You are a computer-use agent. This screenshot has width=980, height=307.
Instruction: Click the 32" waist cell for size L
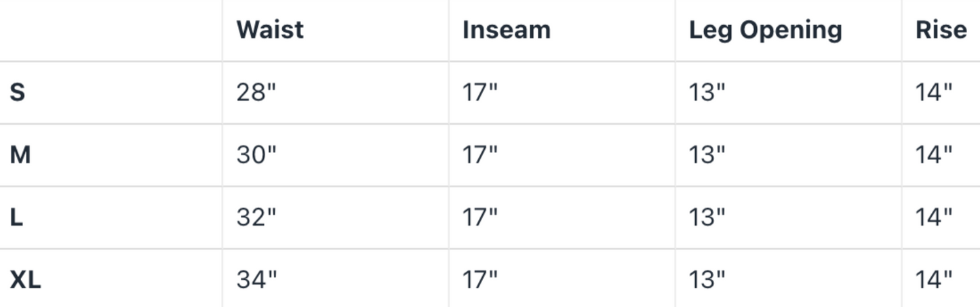256,218
